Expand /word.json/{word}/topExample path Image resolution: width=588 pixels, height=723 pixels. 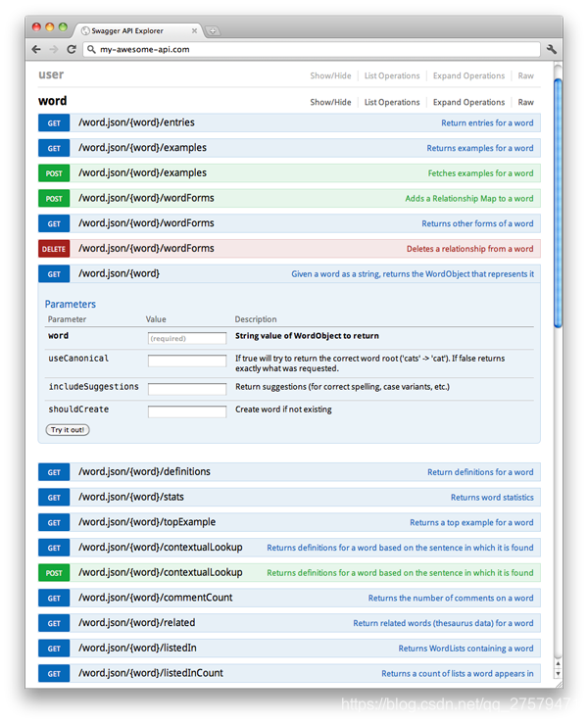click(147, 522)
